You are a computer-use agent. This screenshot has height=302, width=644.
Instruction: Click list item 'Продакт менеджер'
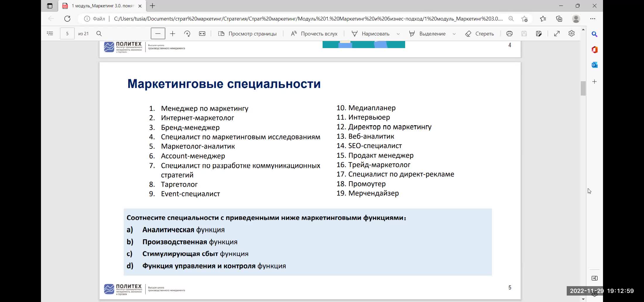381,155
